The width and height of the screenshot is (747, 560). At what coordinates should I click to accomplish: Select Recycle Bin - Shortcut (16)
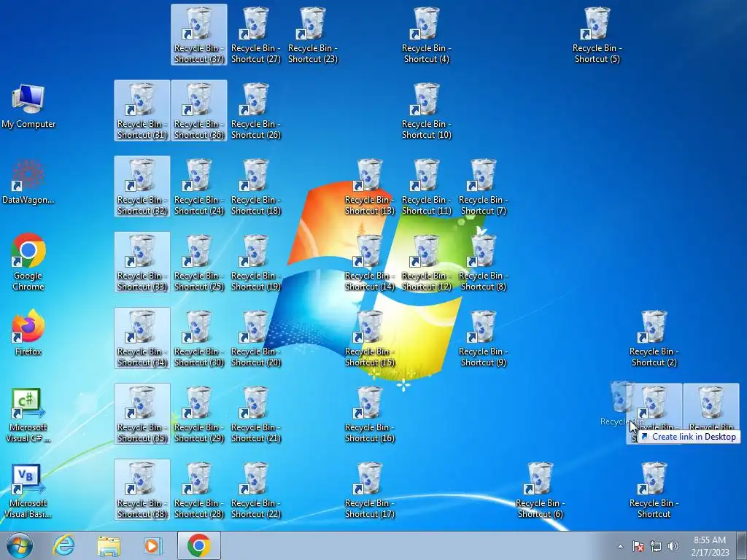370,413
